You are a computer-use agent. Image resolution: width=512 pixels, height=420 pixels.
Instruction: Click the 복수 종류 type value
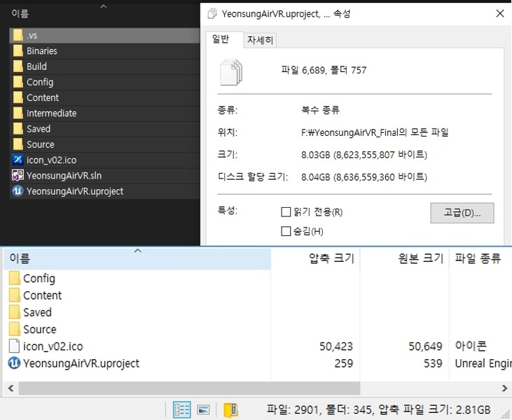(320, 110)
